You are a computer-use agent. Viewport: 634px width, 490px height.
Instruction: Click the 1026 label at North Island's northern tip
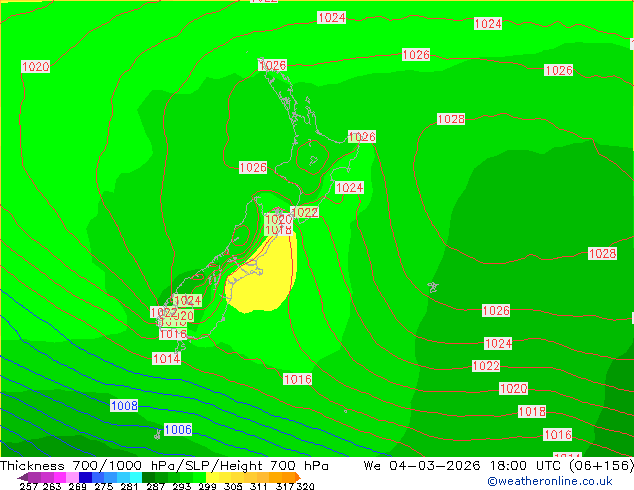[273, 65]
